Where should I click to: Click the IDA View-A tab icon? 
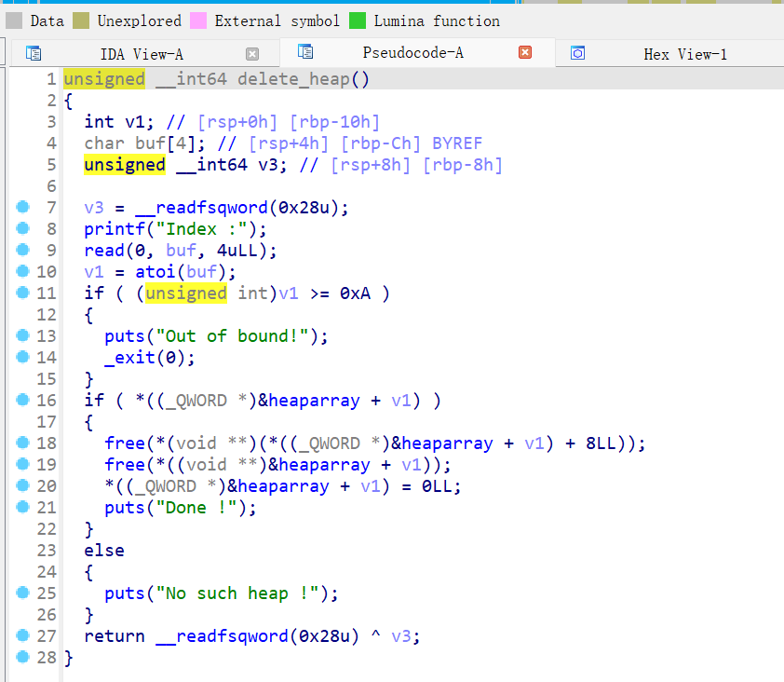point(34,54)
